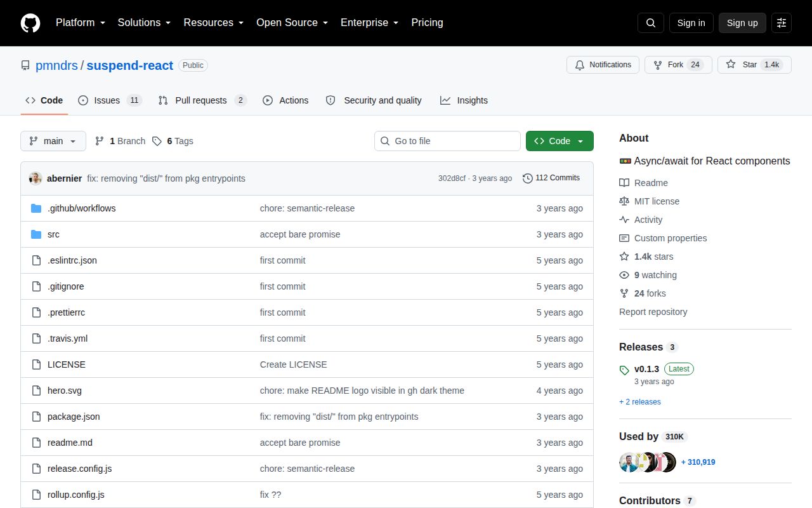Click folder icon for src

click(36, 234)
